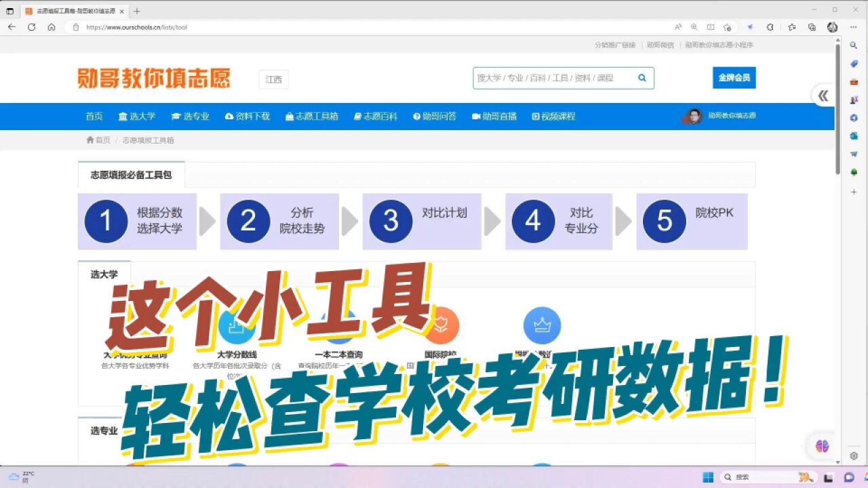Open Edge sidebar shopping cart icon
Image resolution: width=868 pixels, height=488 pixels.
(854, 154)
